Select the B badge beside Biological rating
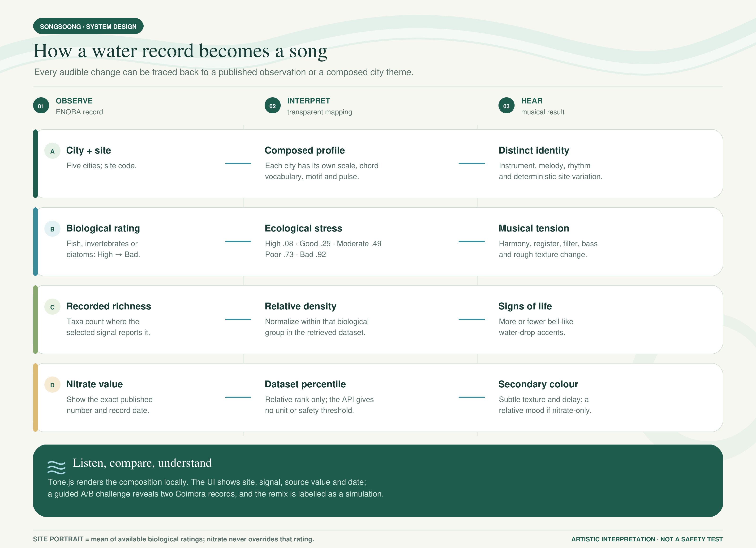This screenshot has width=756, height=548. (x=52, y=229)
